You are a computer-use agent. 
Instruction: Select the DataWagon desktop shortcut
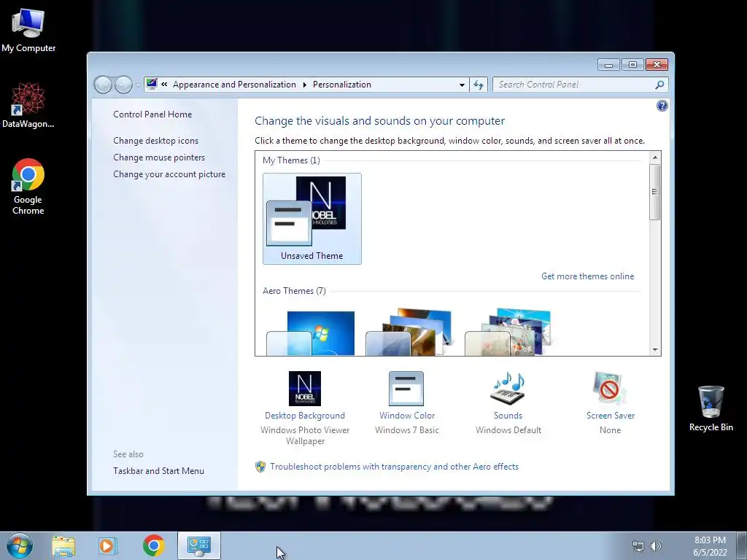click(x=28, y=105)
